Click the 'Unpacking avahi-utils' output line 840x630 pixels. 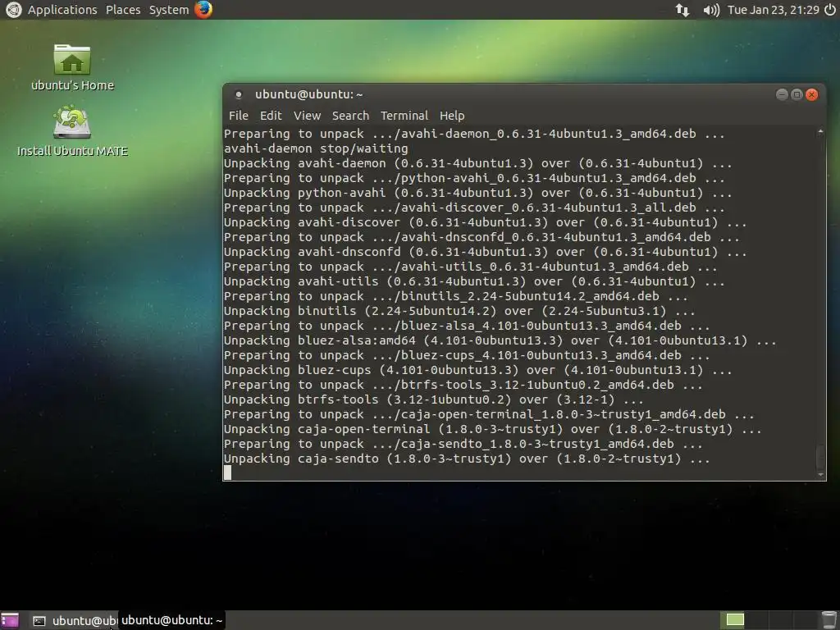[475, 282]
